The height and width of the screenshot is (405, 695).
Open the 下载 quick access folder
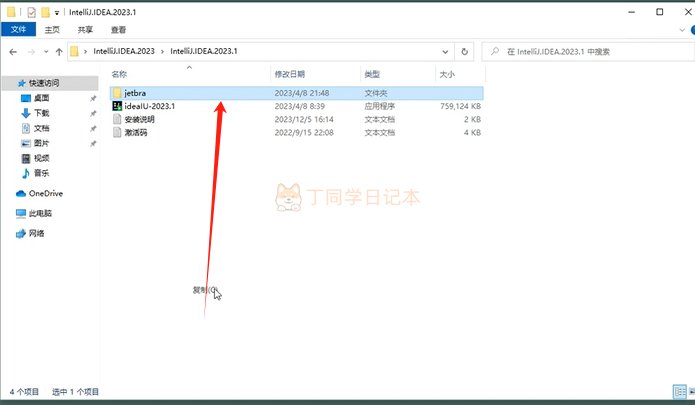(x=42, y=113)
